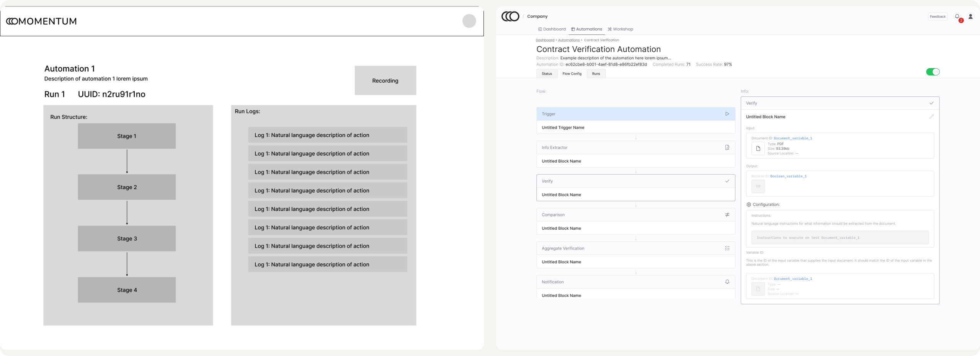The image size is (980, 356).
Task: Click the Momentum logo in the wireframe header
Action: (41, 21)
